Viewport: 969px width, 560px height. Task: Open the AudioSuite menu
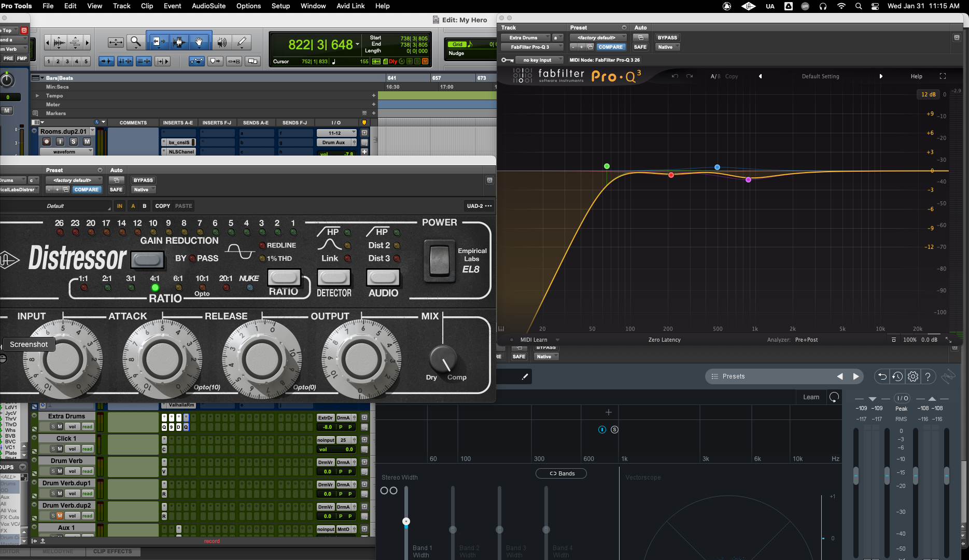tap(208, 6)
